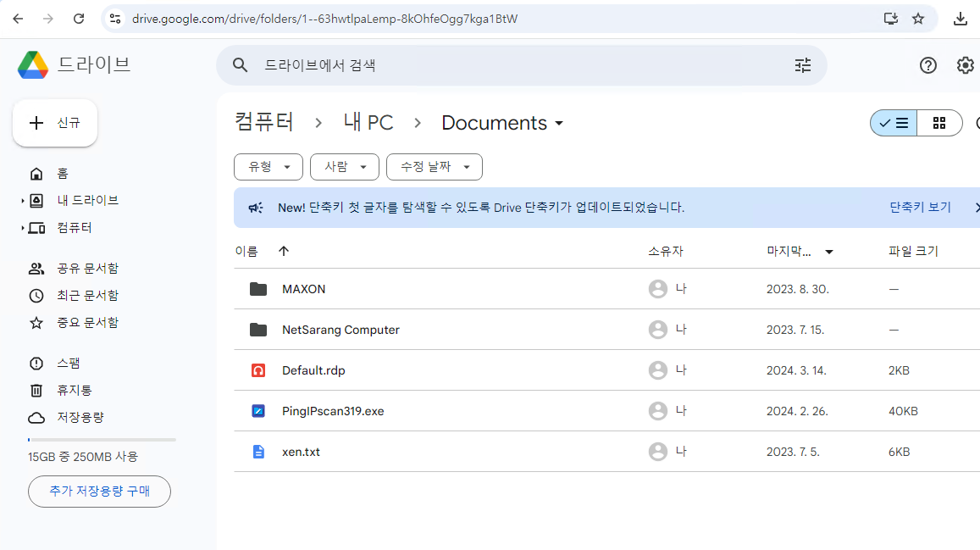Click the 드라이브에서 검색 search field
This screenshot has height=550, width=980.
click(x=508, y=65)
